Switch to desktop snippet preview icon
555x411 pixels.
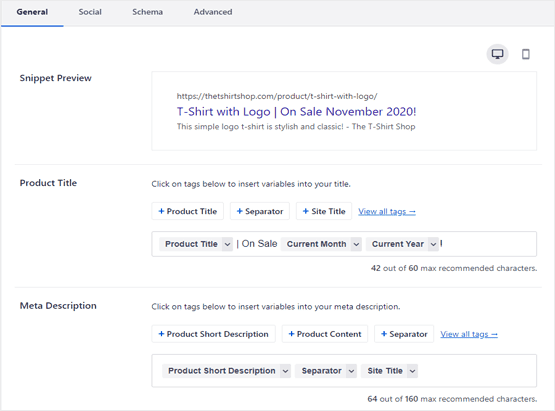click(497, 54)
